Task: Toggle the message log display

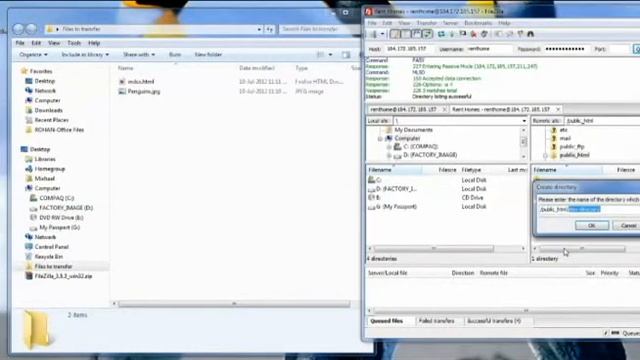Action: pos(394,34)
